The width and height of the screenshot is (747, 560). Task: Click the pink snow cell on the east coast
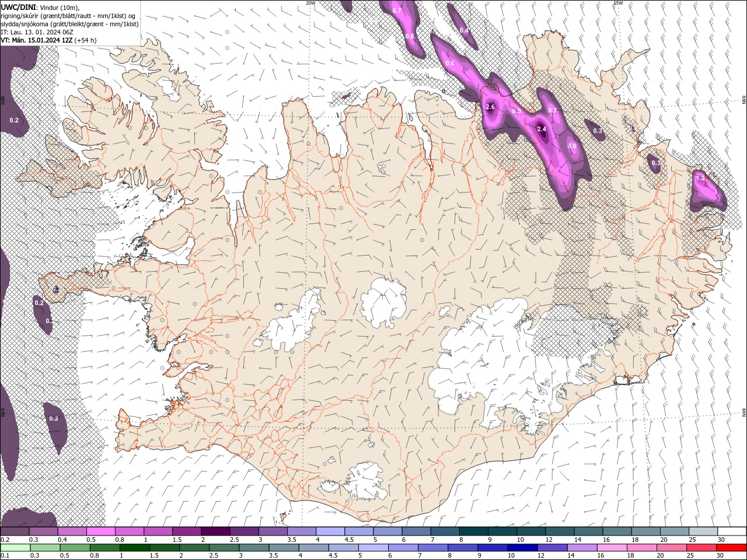[x=708, y=190]
